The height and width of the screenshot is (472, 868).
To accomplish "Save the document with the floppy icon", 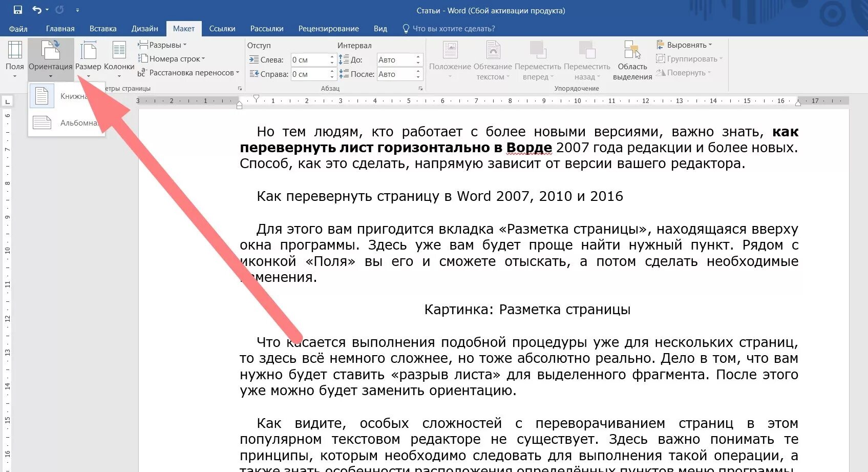I will 18,10.
